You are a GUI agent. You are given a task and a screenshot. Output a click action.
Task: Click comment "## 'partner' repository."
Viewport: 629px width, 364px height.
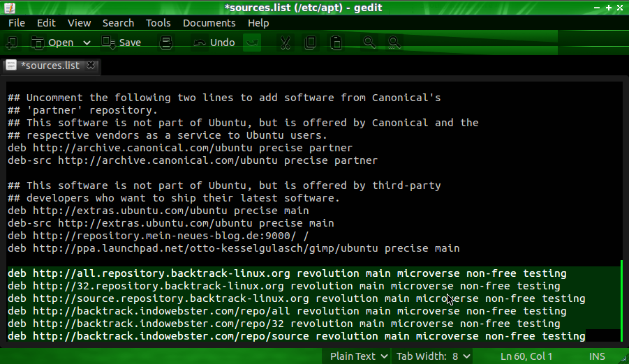point(82,110)
